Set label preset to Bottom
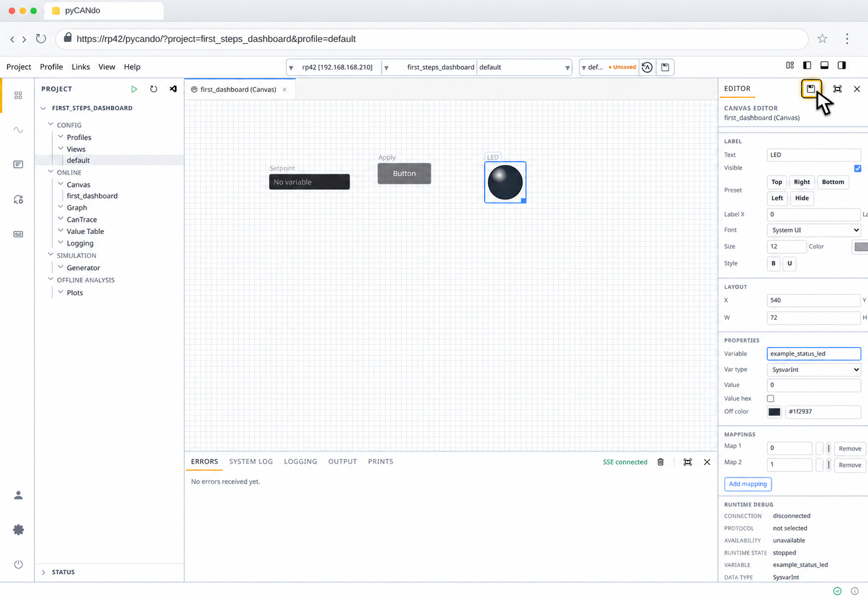868x599 pixels. coord(833,182)
